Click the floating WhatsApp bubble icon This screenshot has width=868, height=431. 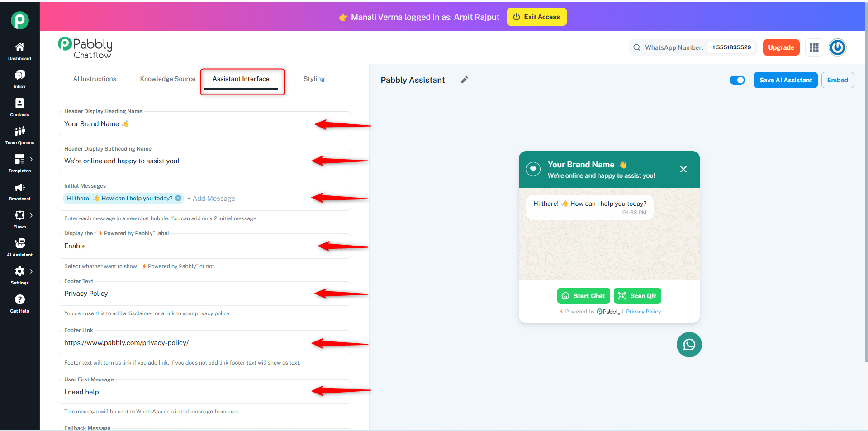coord(689,345)
